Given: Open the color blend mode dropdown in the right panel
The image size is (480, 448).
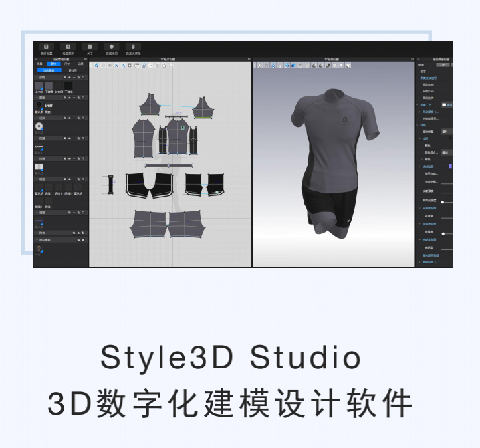Looking at the screenshot, I should pos(447,152).
